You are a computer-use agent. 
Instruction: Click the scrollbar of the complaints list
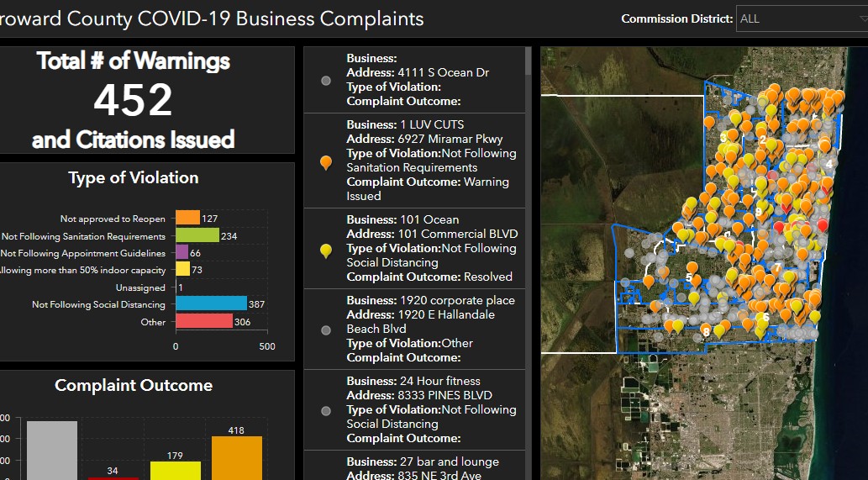pos(528,61)
